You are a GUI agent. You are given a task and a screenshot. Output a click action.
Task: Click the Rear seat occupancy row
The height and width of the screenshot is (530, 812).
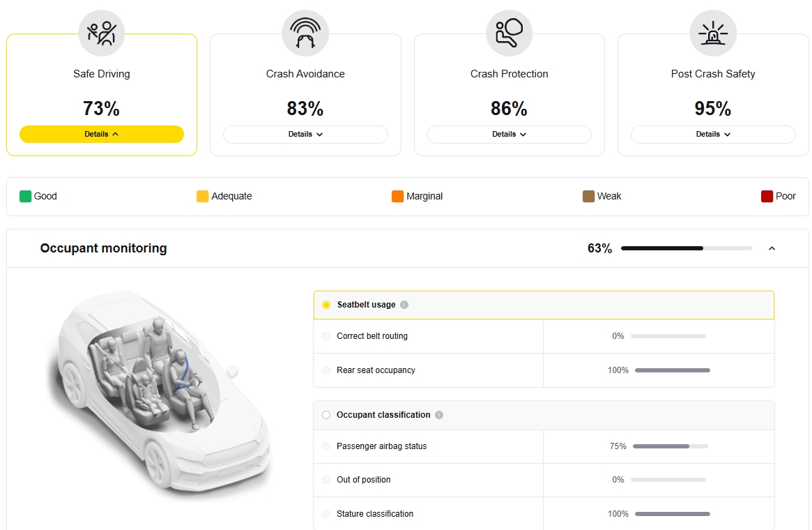point(544,370)
